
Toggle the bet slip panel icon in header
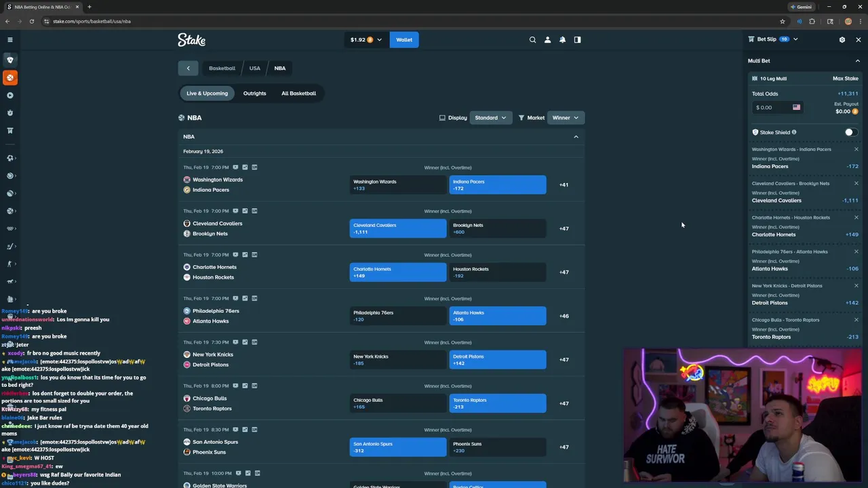pyautogui.click(x=577, y=40)
